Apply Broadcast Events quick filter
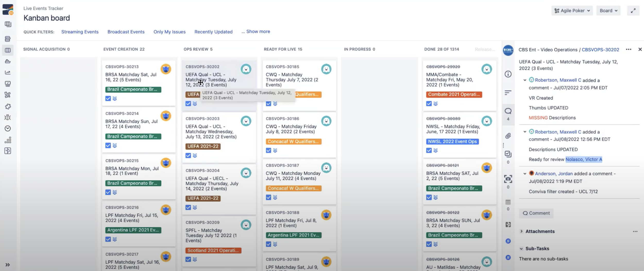The image size is (644, 271). [x=126, y=32]
